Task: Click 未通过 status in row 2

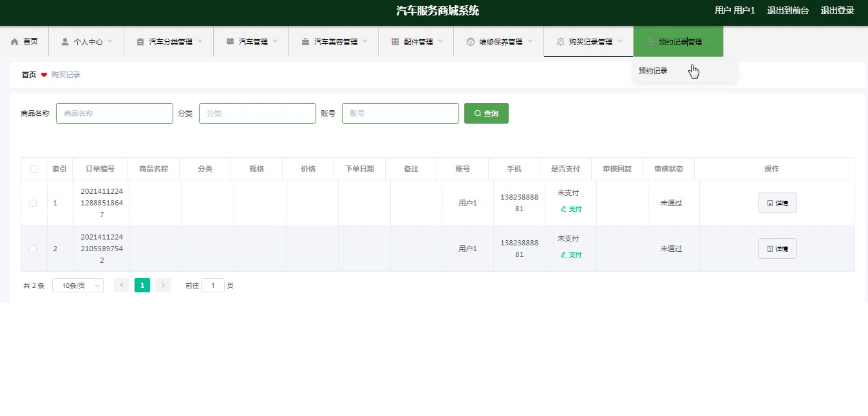Action: pyautogui.click(x=671, y=249)
